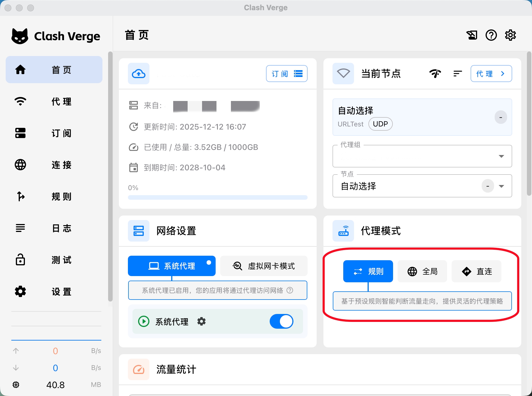
Task: Open settings gear icon in top header
Action: click(x=510, y=35)
